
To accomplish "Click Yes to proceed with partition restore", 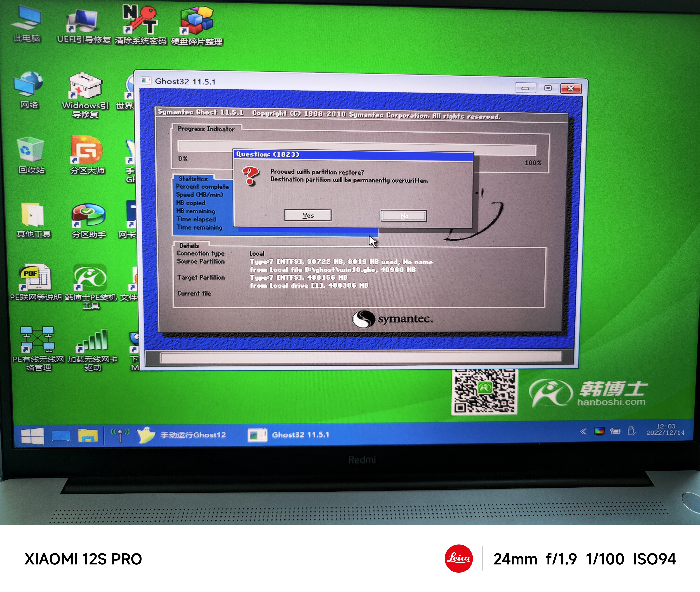I will (308, 216).
